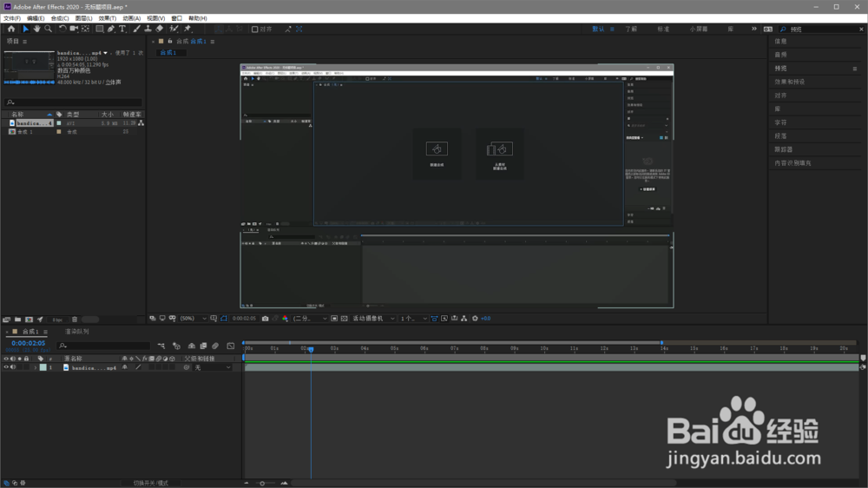This screenshot has width=868, height=488.
Task: Enable the 对齐 snapping checkbox
Action: tap(254, 30)
